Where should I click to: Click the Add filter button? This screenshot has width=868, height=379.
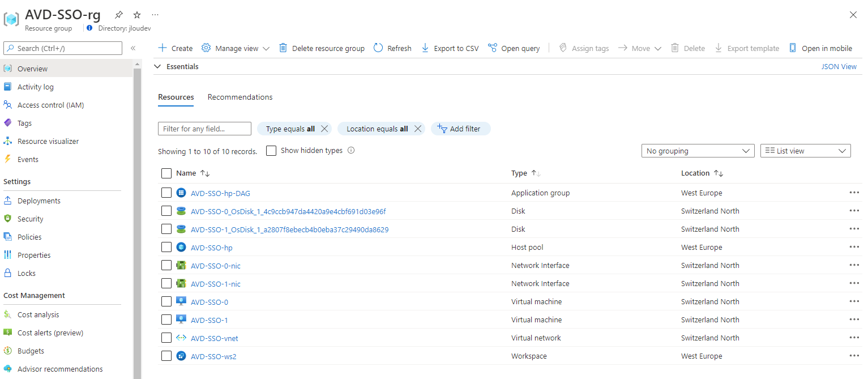460,129
